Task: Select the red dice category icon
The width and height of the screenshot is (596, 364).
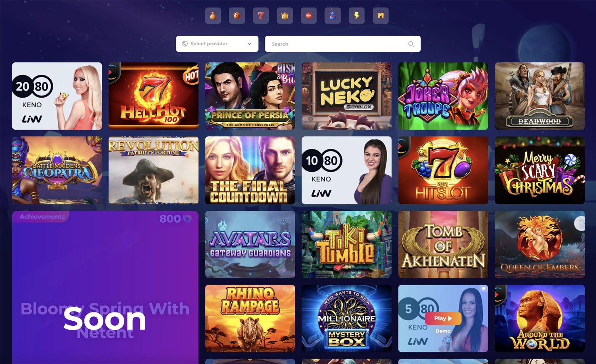Action: (x=237, y=16)
